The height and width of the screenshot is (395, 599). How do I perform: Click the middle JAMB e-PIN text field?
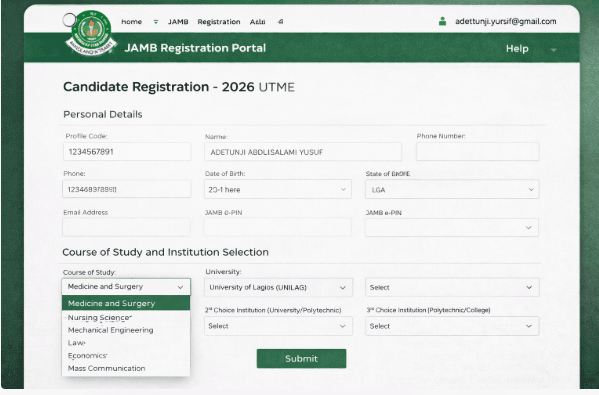(x=278, y=228)
